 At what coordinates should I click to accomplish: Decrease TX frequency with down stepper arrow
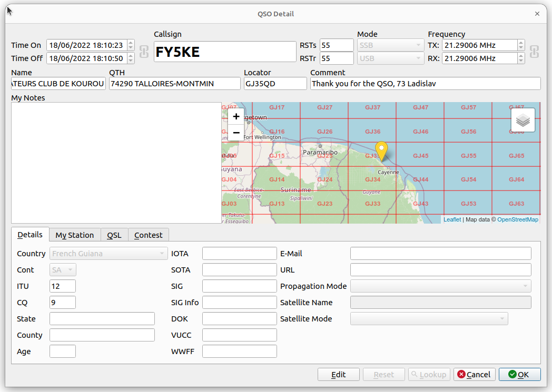(521, 48)
